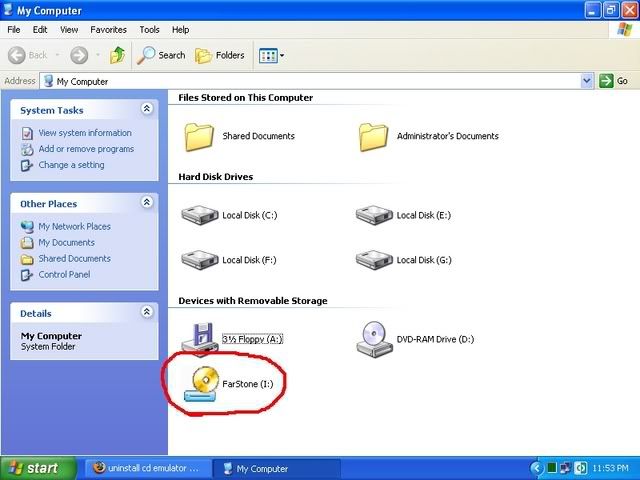This screenshot has height=480, width=640.
Task: Go up one folder level
Action: pyautogui.click(x=118, y=55)
